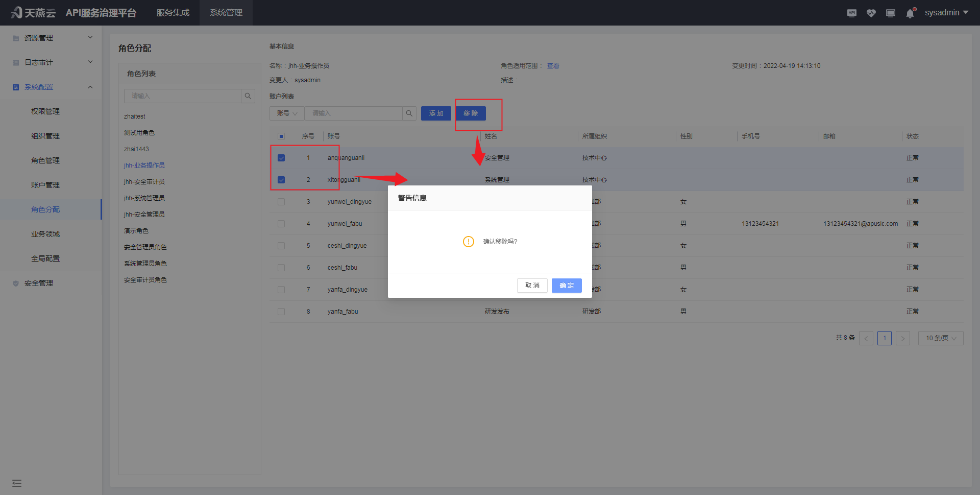The image size is (980, 495).
Task: Open the API documentation icon
Action: pyautogui.click(x=851, y=13)
